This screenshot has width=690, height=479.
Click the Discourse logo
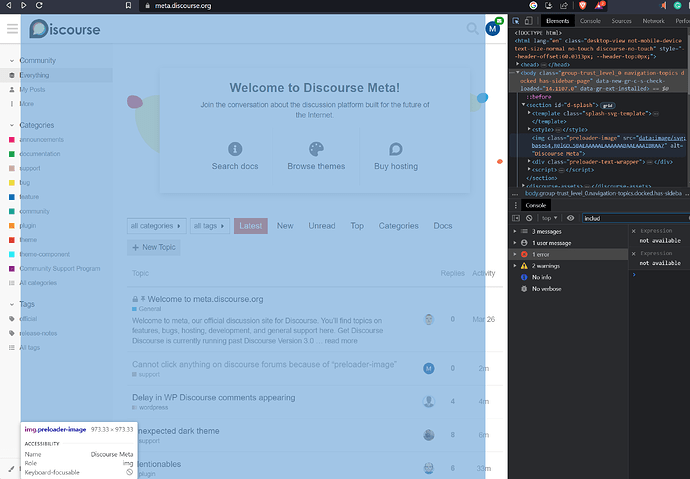(x=65, y=29)
